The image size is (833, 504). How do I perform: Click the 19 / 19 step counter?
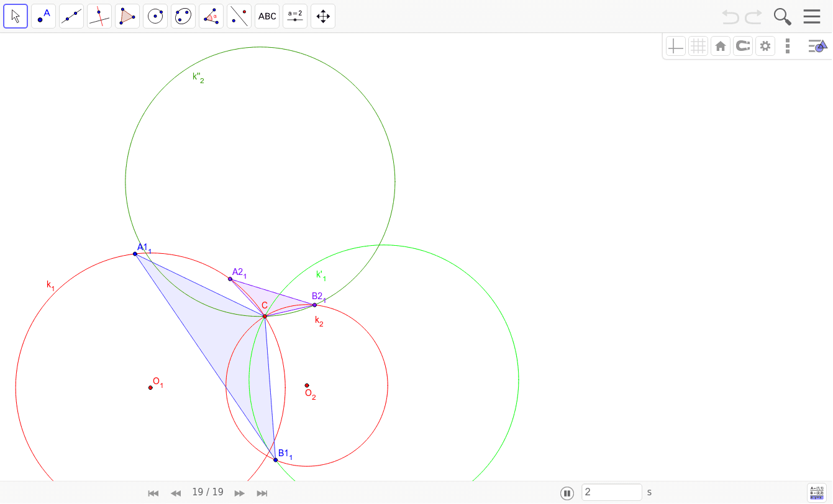click(x=207, y=492)
